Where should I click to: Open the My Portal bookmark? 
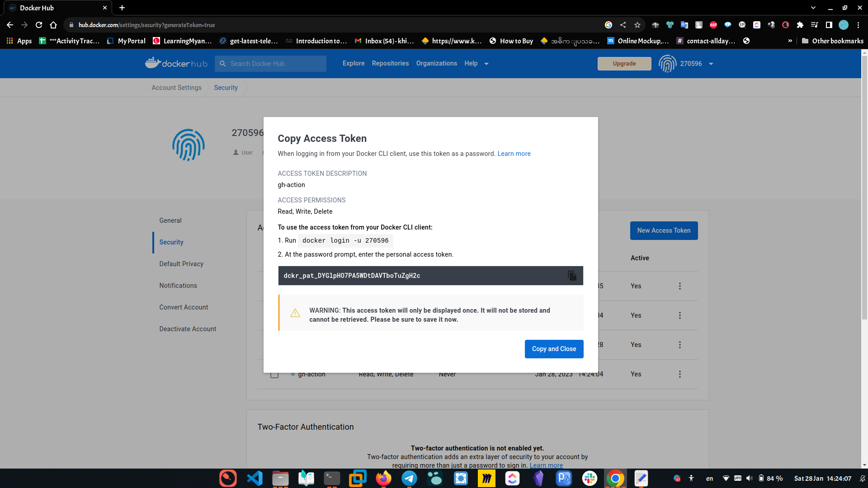tap(126, 41)
